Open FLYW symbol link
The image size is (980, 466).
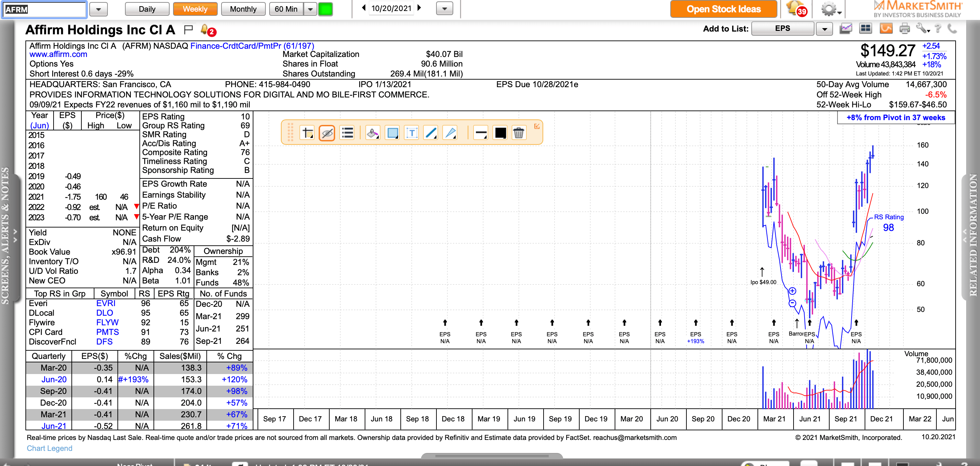107,322
